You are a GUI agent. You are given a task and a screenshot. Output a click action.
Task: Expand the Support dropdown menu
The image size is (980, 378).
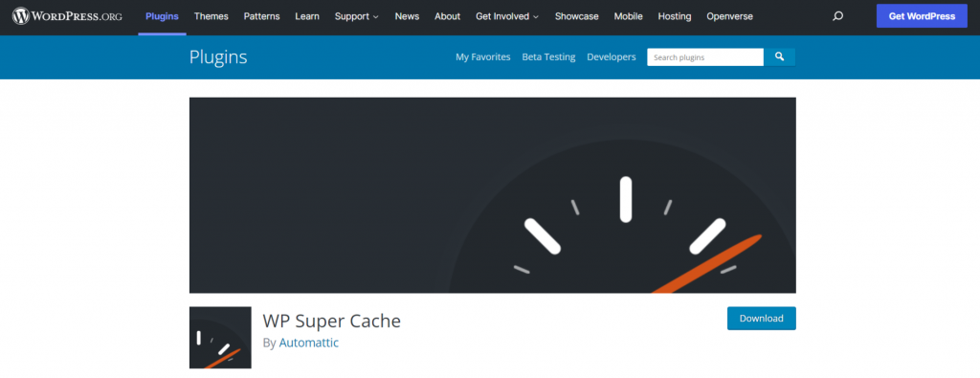[x=356, y=16]
